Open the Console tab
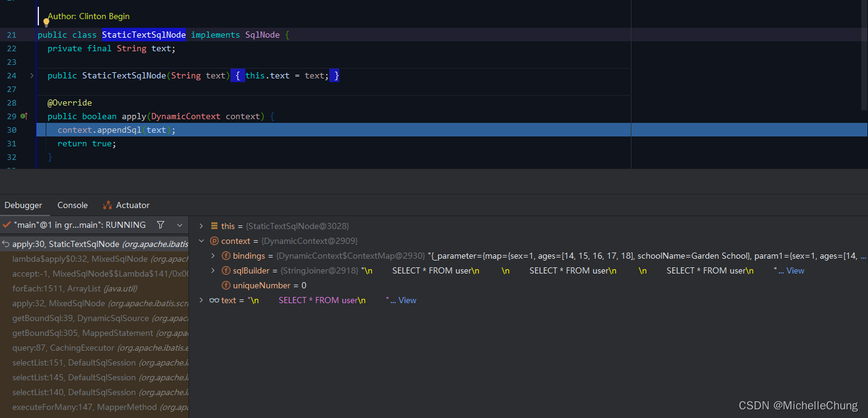 72,205
